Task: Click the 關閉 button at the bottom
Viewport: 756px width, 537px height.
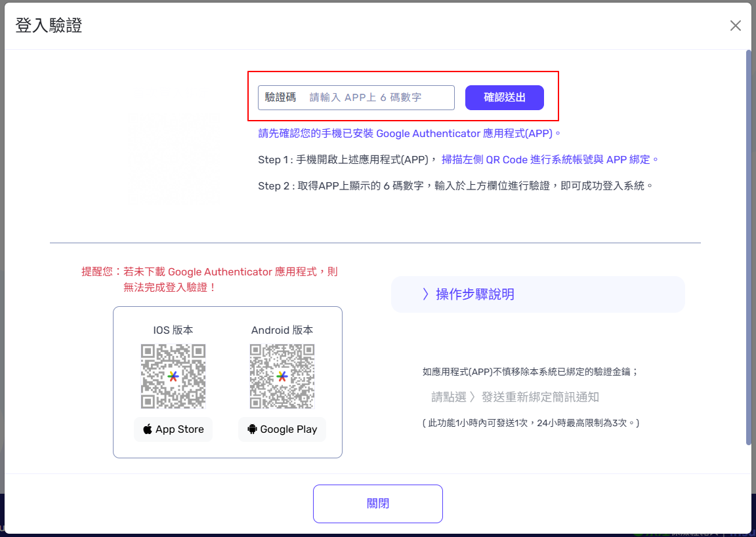Action: tap(377, 504)
